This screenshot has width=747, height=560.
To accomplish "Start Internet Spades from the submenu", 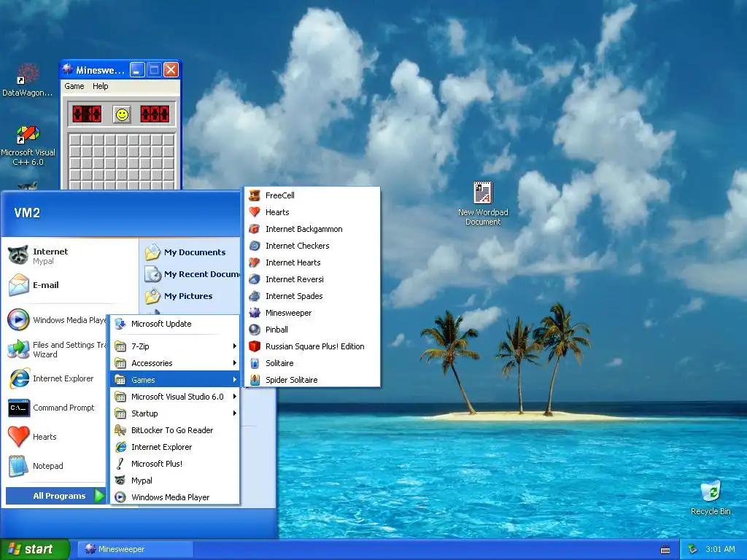I will (x=312, y=296).
